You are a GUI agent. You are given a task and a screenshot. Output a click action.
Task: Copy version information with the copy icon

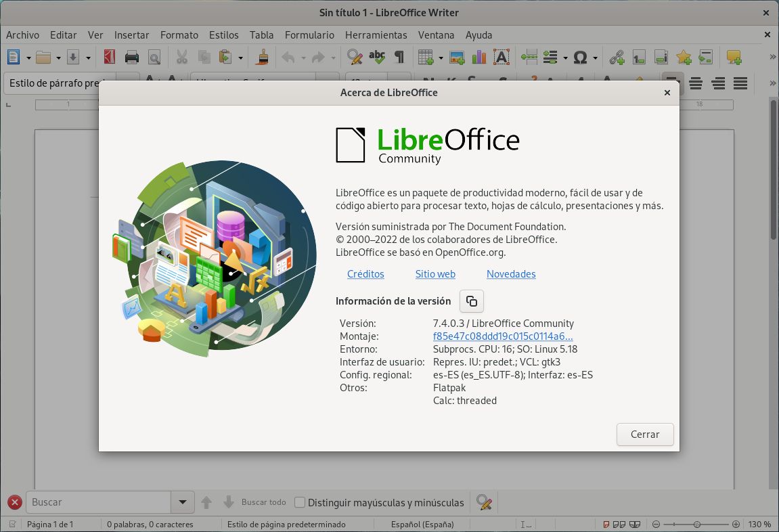pos(472,301)
